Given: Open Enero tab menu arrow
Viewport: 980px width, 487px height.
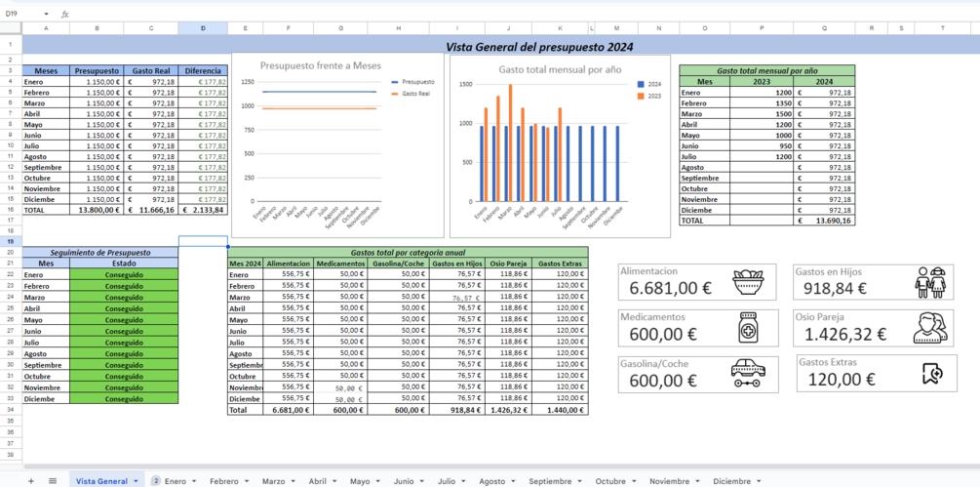Looking at the screenshot, I should click(x=194, y=481).
